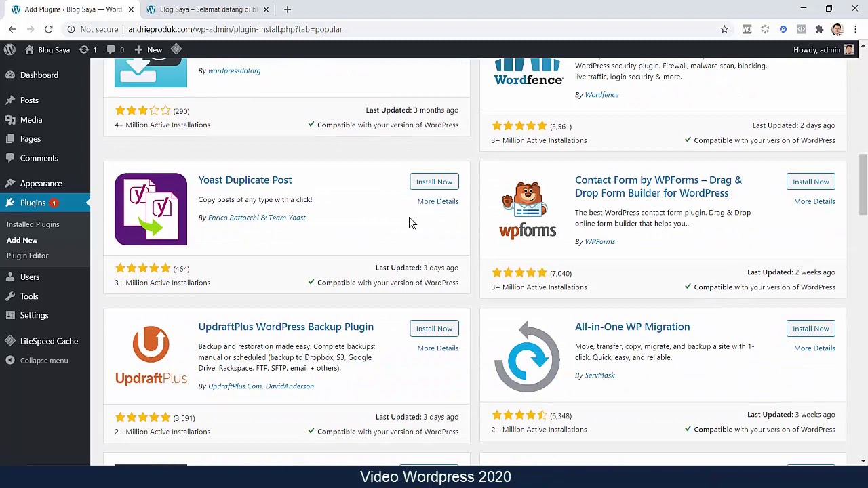Image resolution: width=868 pixels, height=488 pixels.
Task: Install Contact Form by WPForms plugin
Action: point(810,182)
